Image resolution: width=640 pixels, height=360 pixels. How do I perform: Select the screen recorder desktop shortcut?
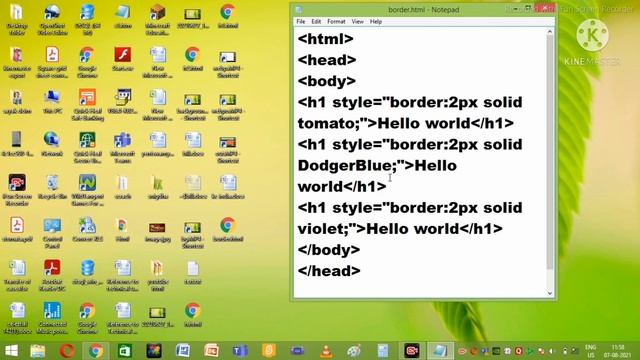17,190
